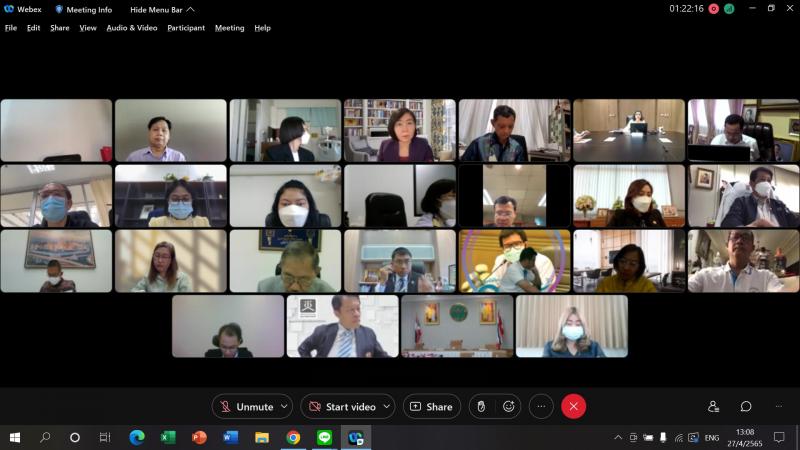Show hidden tray icons chevron
The height and width of the screenshot is (450, 800).
tap(618, 438)
